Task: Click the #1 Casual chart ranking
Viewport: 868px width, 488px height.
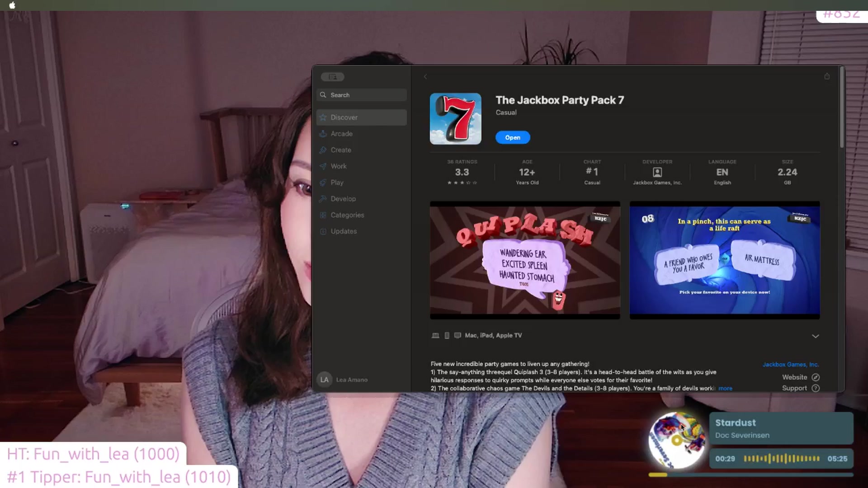Action: point(592,172)
